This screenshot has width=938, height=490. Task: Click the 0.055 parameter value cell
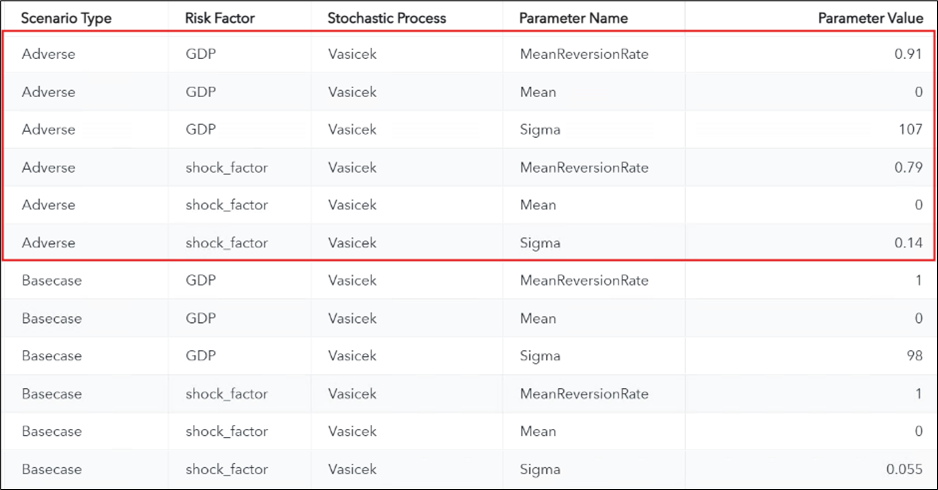(x=903, y=469)
